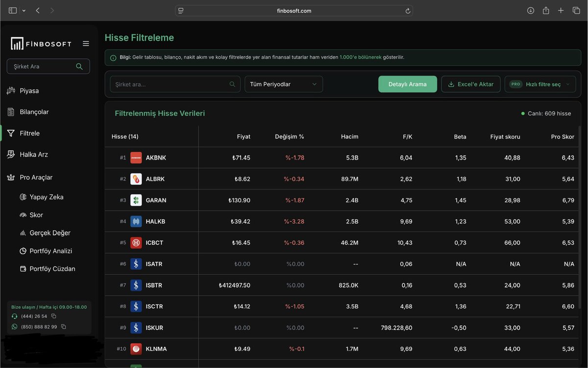The height and width of the screenshot is (368, 588).
Task: Go back to previous page
Action: click(x=38, y=10)
